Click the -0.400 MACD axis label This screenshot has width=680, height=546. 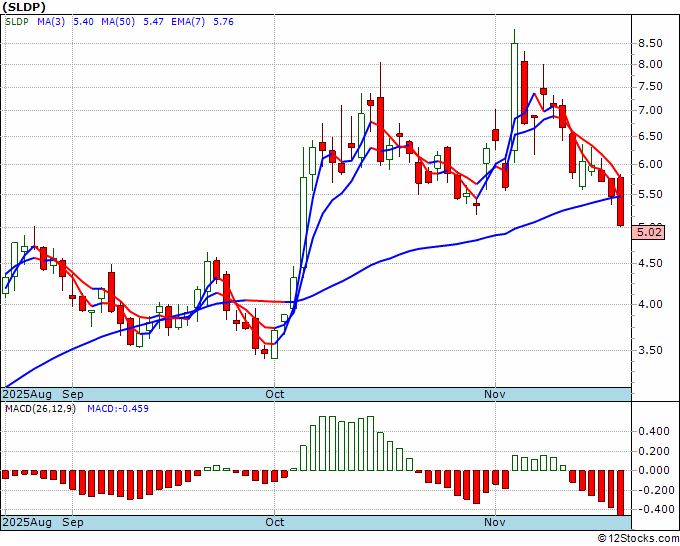point(654,510)
